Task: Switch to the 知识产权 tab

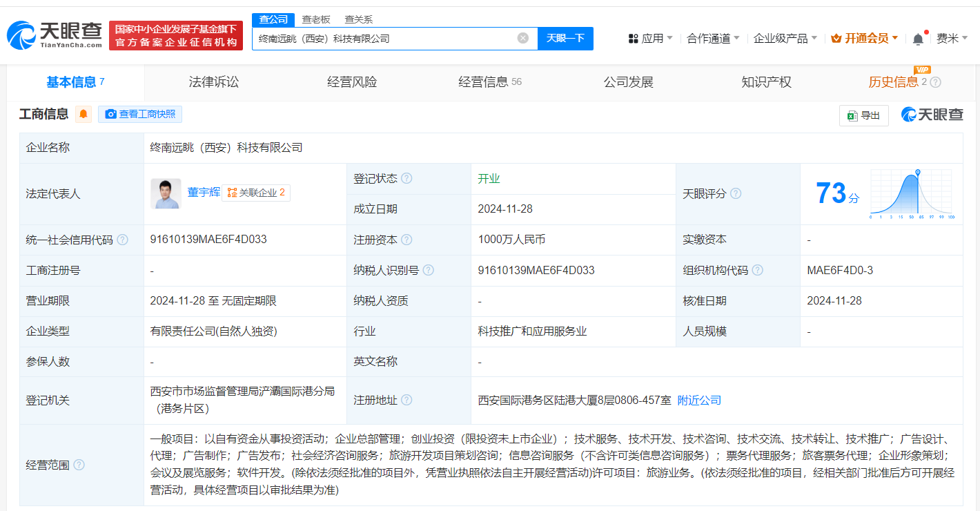Action: 766,82
